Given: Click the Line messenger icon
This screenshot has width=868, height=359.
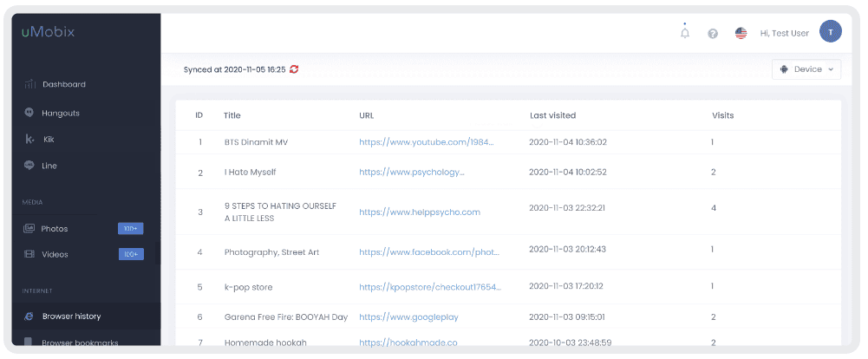Looking at the screenshot, I should 29,166.
